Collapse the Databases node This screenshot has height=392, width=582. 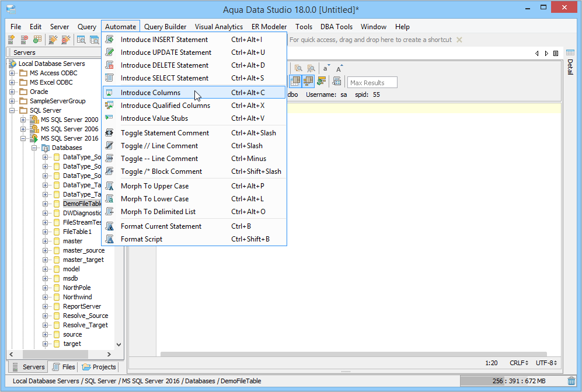pos(34,148)
